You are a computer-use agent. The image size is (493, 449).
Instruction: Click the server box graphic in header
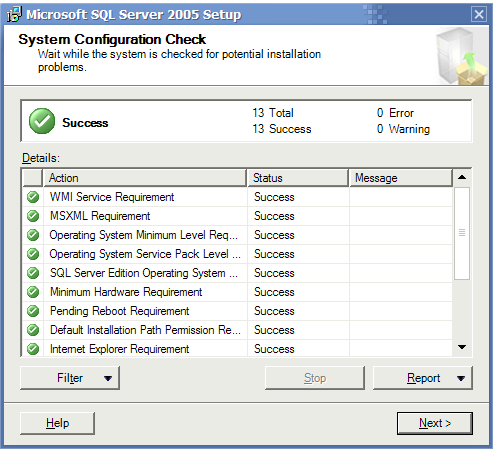coord(461,56)
